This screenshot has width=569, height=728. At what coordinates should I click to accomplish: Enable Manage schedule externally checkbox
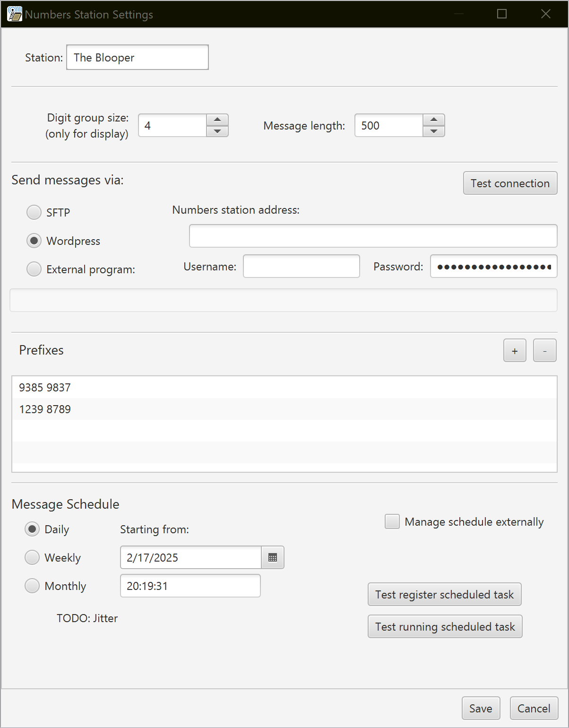click(x=392, y=522)
